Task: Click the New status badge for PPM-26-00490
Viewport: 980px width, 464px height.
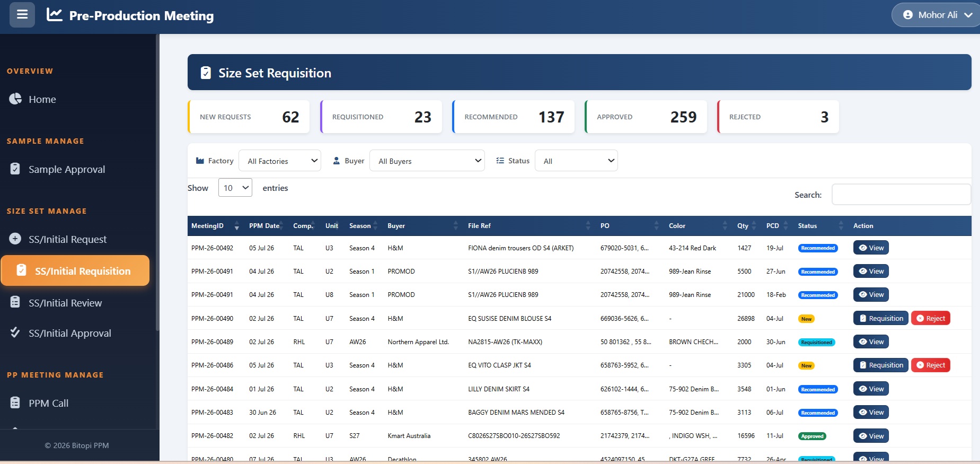Action: 806,319
